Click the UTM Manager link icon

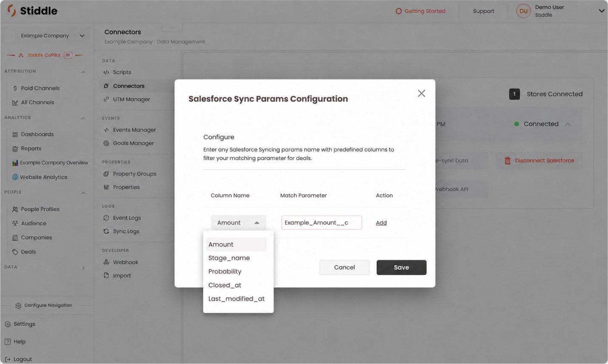point(106,100)
